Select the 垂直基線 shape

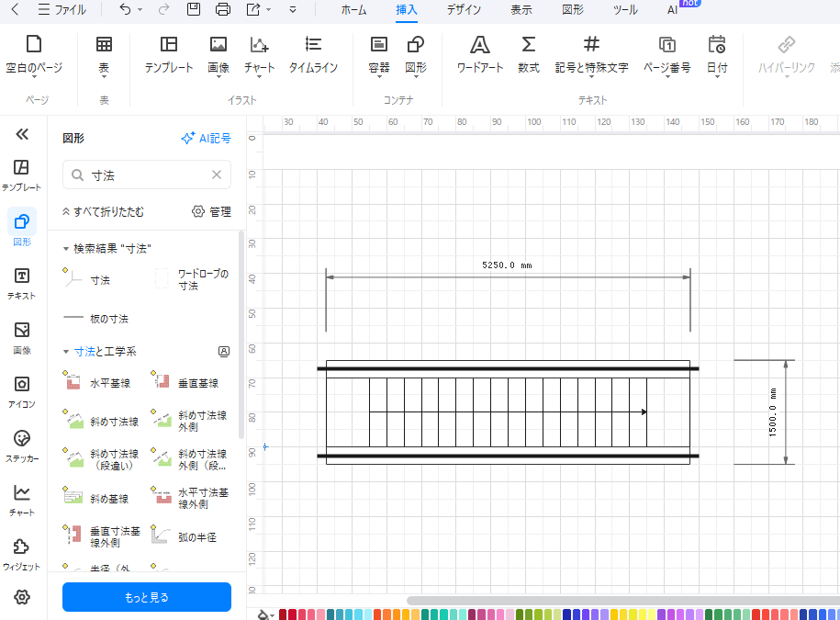(x=185, y=382)
